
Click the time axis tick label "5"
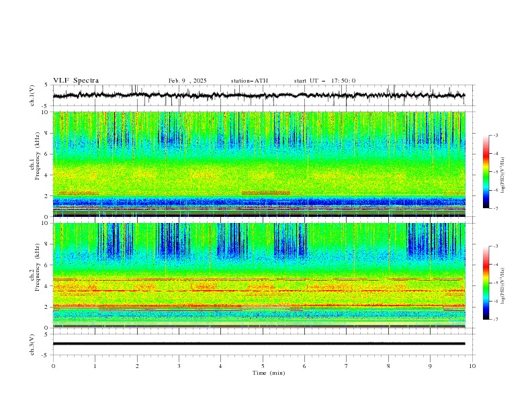(x=263, y=366)
